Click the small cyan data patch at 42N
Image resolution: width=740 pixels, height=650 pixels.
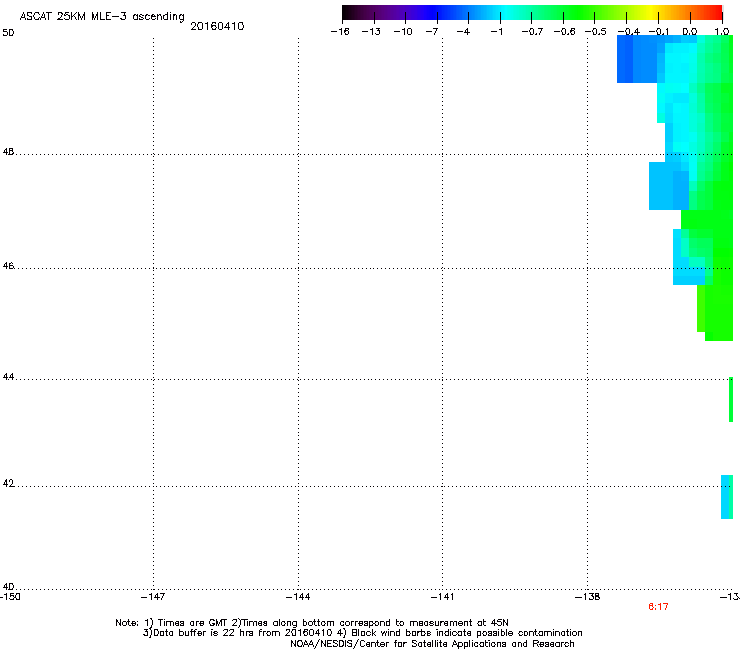click(726, 497)
